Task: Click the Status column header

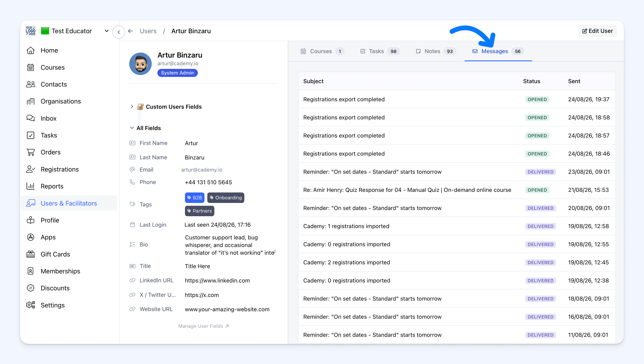Action: (x=532, y=81)
